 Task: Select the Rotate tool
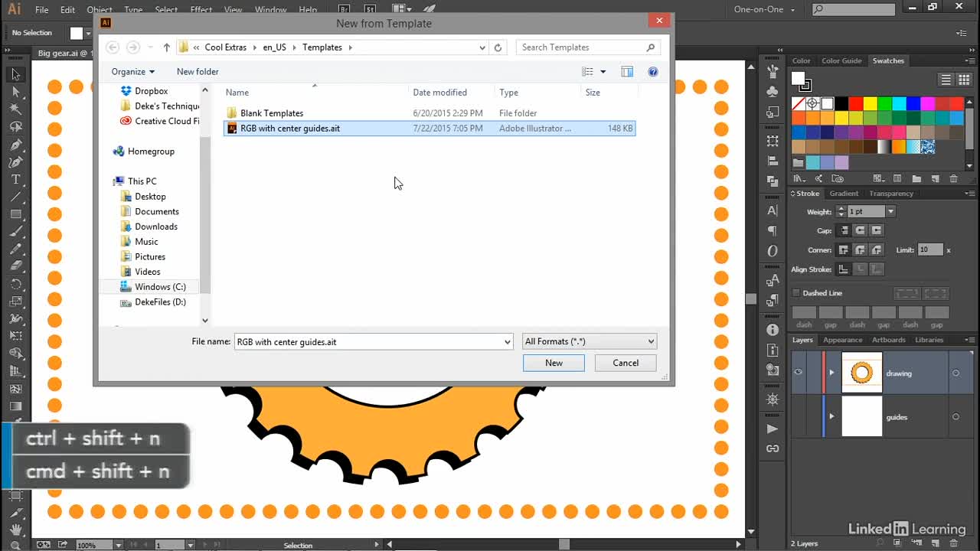[15, 284]
